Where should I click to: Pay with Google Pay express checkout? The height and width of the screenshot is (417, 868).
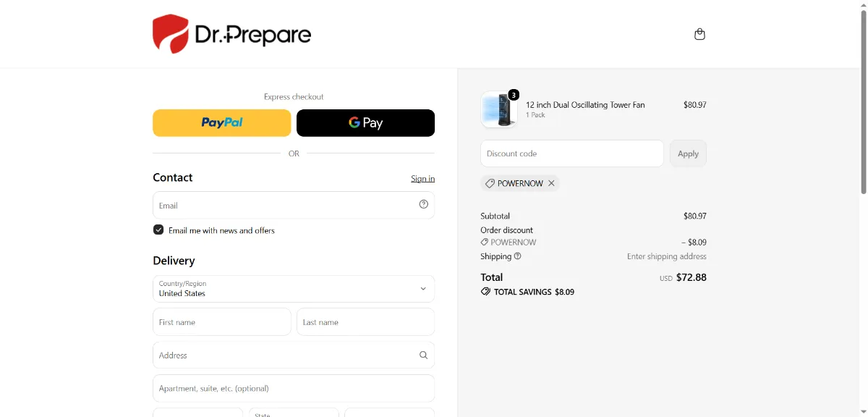coord(365,123)
